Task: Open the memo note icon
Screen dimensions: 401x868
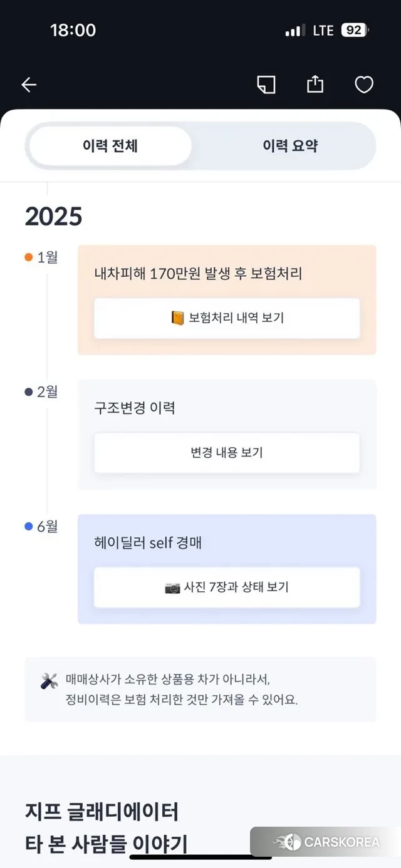Action: pyautogui.click(x=266, y=85)
